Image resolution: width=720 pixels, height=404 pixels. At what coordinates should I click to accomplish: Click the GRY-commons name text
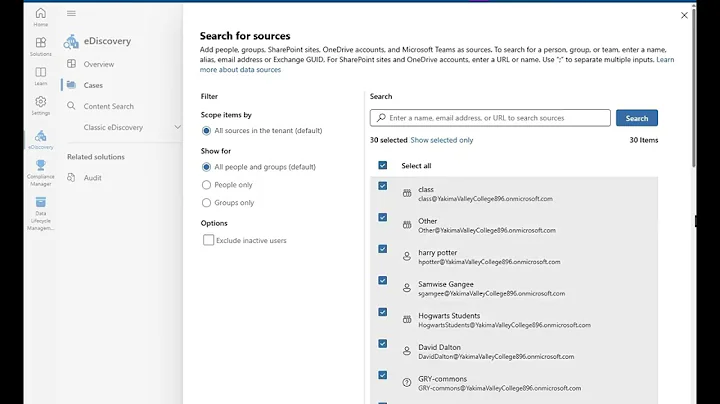pos(442,379)
